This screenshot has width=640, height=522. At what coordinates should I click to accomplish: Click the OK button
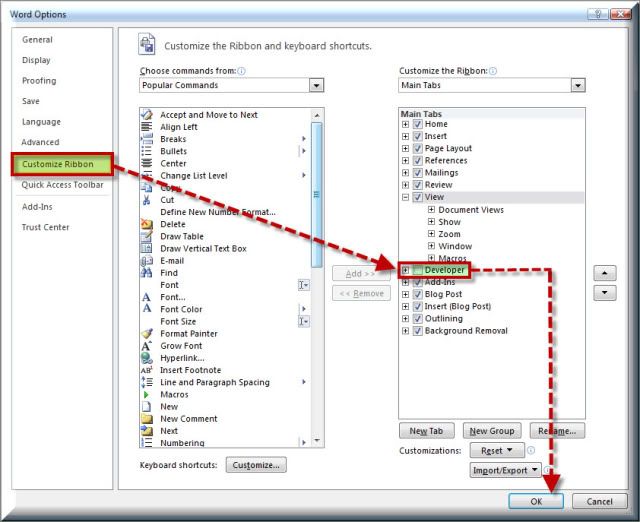(536, 501)
